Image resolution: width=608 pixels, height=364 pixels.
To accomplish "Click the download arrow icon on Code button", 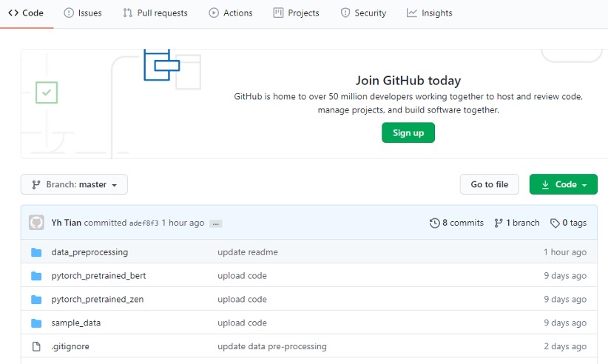I will 545,185.
